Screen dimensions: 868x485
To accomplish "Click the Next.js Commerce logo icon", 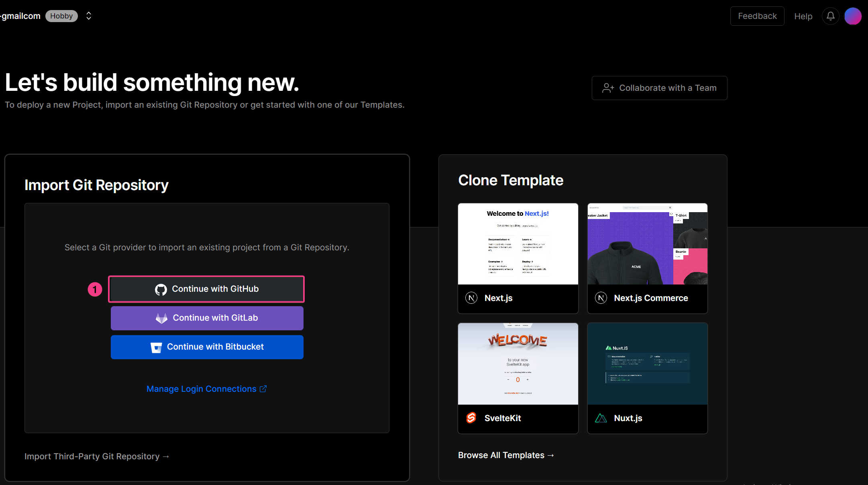I will coord(601,298).
